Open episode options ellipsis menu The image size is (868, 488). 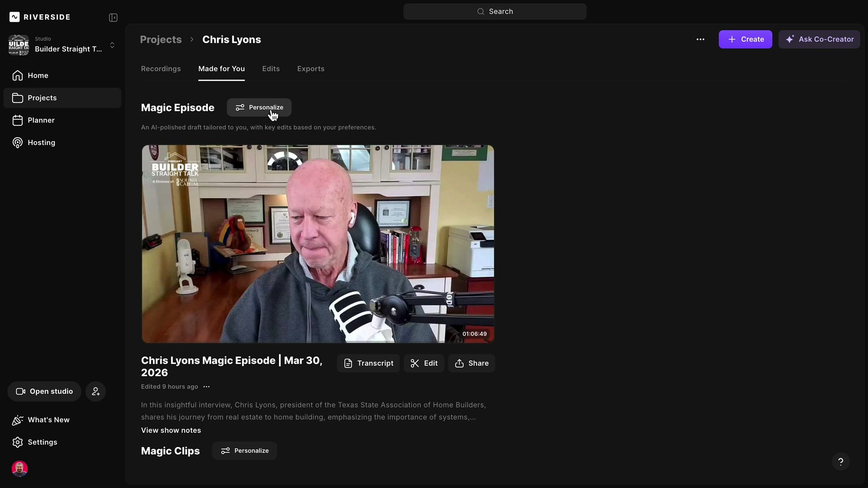(207, 386)
